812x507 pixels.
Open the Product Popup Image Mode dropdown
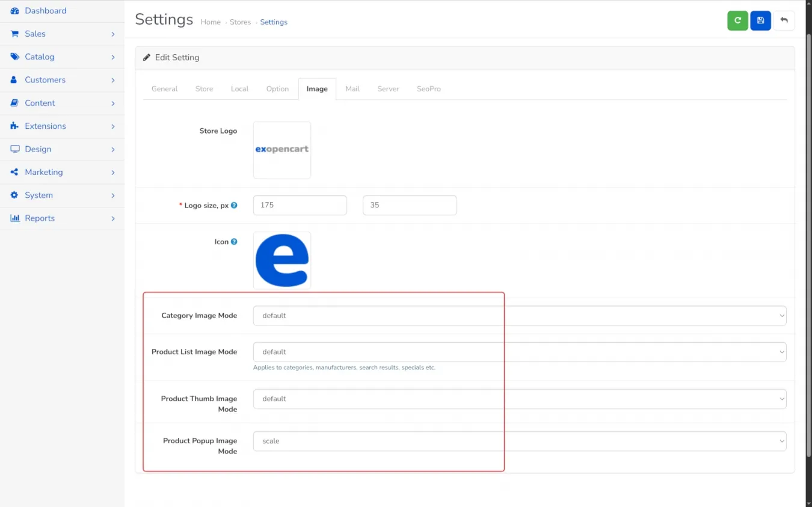tap(519, 441)
